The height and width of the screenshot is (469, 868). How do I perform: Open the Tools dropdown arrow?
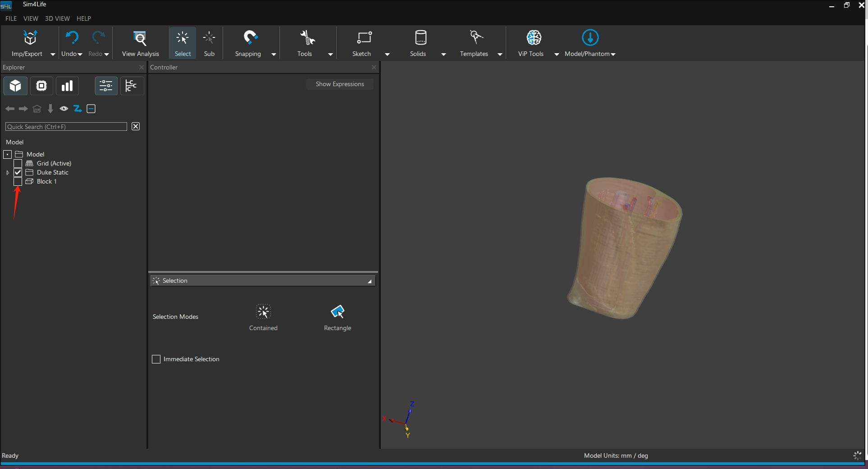(x=330, y=54)
